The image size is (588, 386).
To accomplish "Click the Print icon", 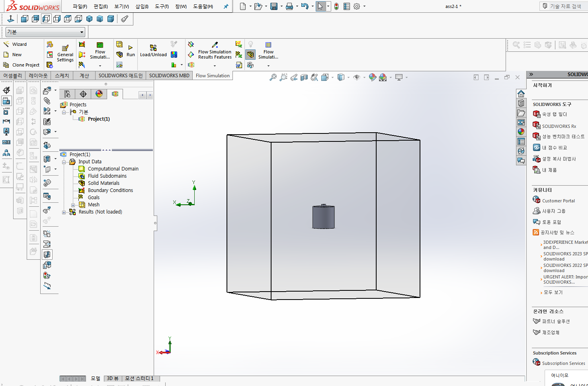I will (x=289, y=6).
